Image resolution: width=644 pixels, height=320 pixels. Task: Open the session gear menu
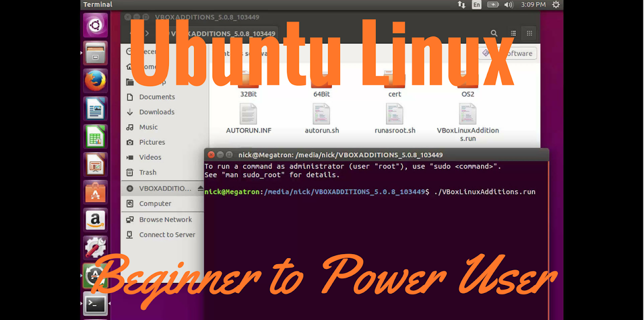(x=555, y=4)
